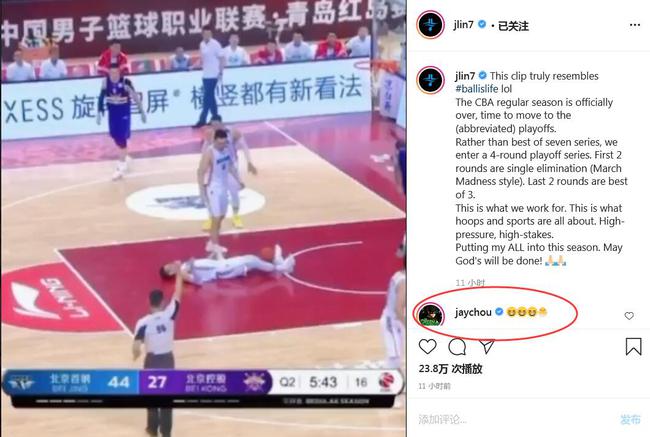The height and width of the screenshot is (437, 650).
Task: Like jaychou's comment with small heart
Action: [629, 316]
